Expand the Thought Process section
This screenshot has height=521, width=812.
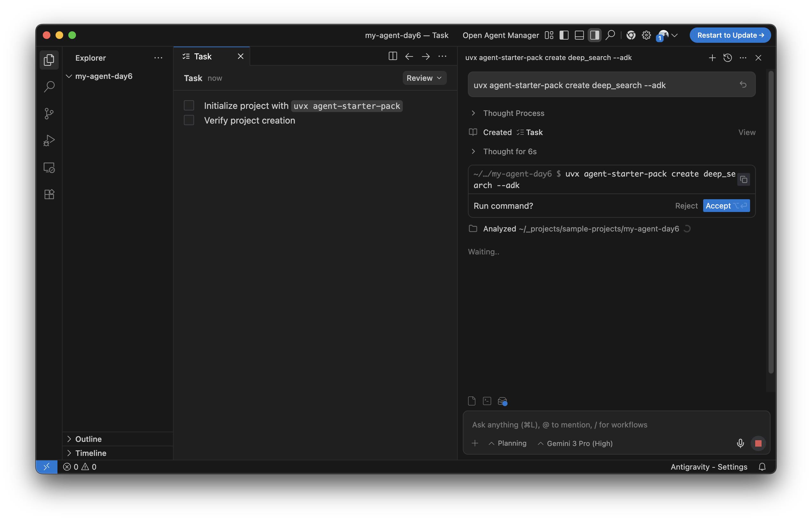513,113
